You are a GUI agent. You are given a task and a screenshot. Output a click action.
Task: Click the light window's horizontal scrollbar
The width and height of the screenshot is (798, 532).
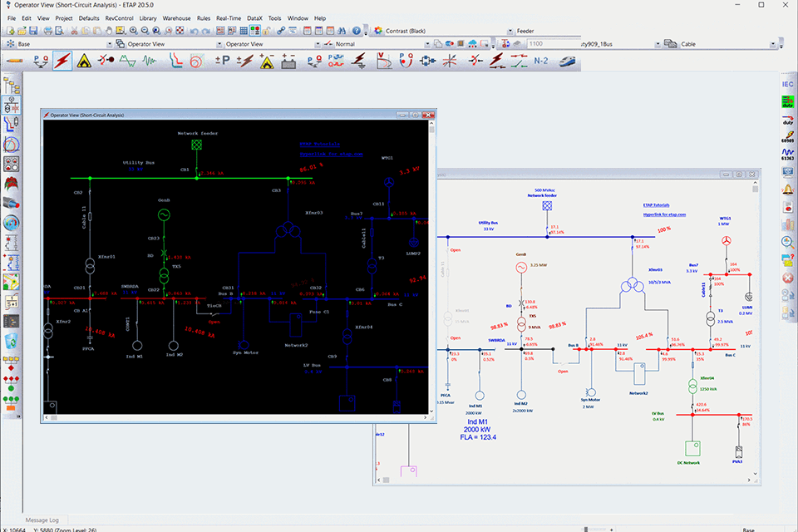click(564, 480)
